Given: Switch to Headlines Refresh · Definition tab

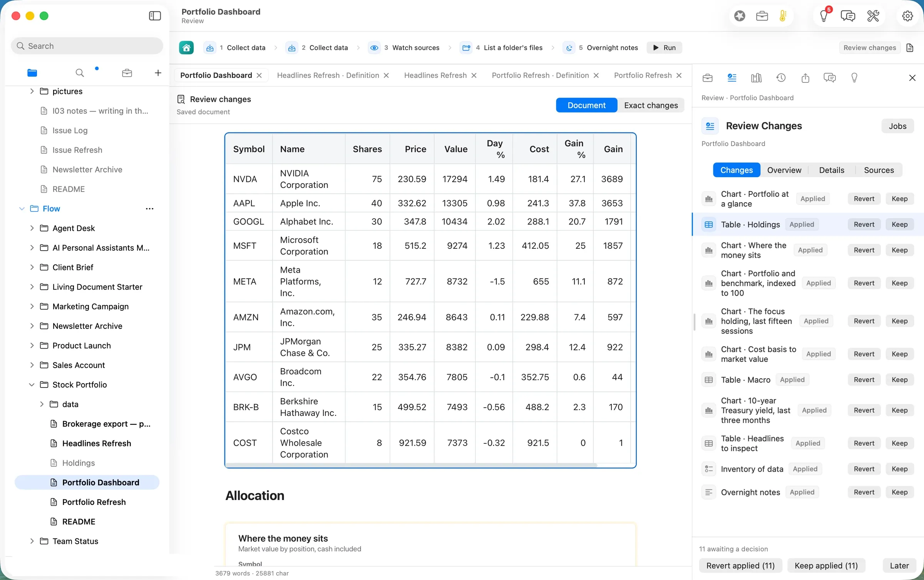Looking at the screenshot, I should [328, 75].
